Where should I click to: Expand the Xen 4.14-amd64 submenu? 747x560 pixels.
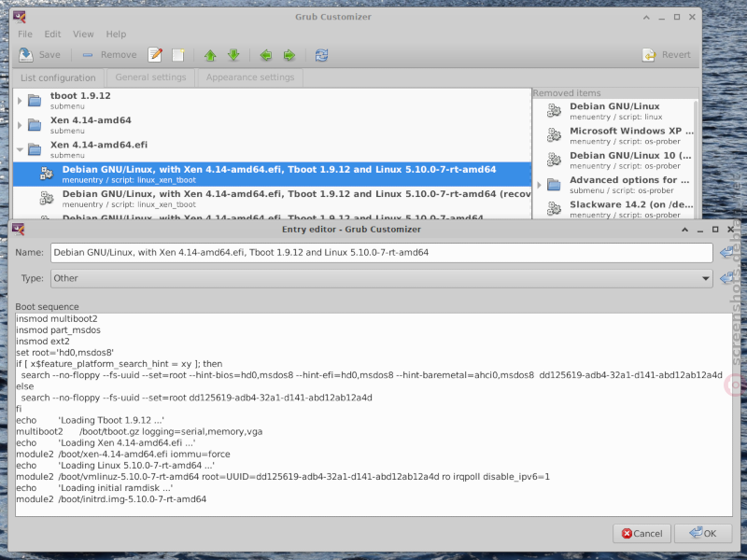click(20, 125)
